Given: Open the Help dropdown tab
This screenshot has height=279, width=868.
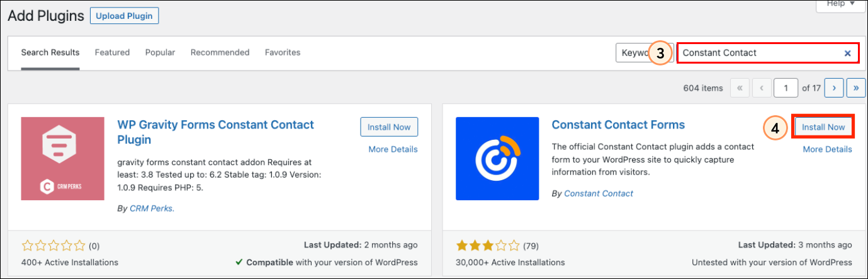Looking at the screenshot, I should click(x=840, y=5).
